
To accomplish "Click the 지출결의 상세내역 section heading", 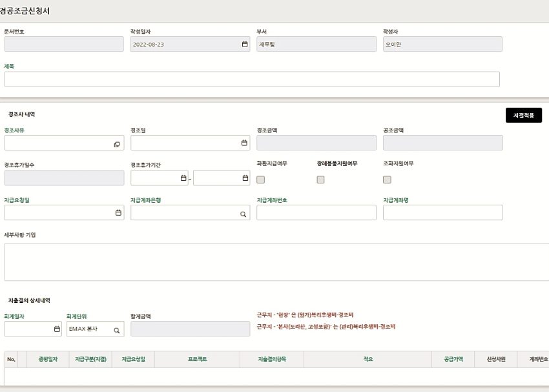I will click(30, 301).
